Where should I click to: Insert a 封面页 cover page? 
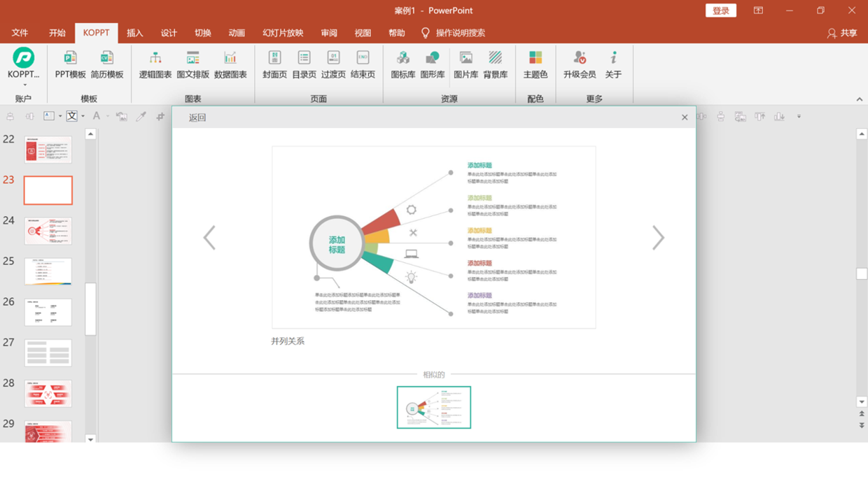pos(274,65)
